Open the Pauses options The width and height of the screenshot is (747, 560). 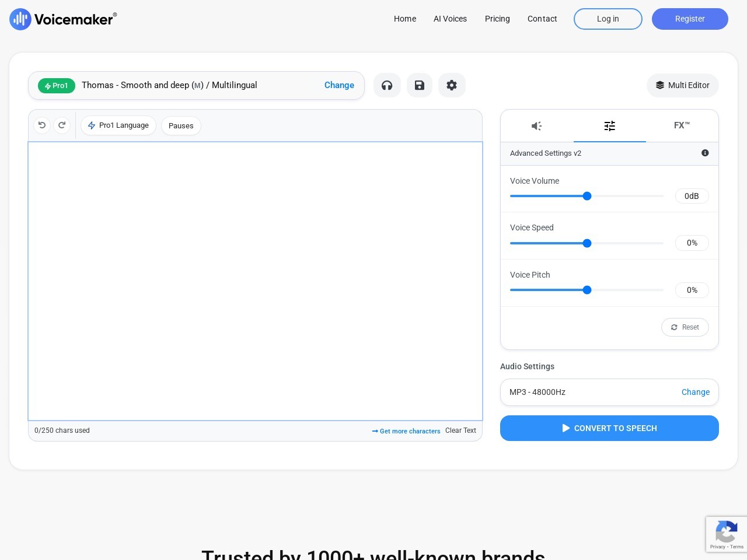pyautogui.click(x=181, y=126)
